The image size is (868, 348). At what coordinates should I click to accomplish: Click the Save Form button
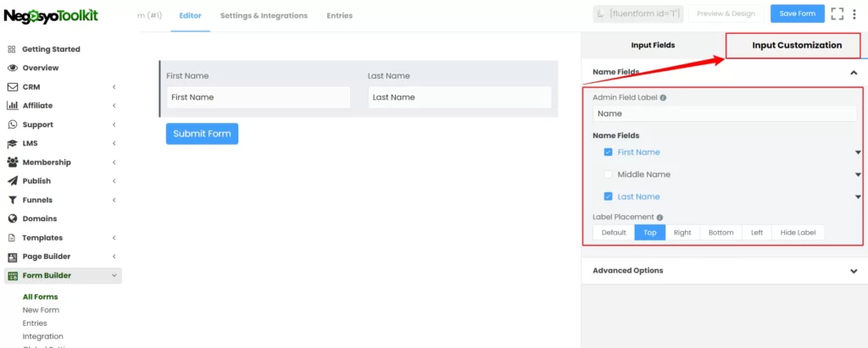pyautogui.click(x=797, y=14)
